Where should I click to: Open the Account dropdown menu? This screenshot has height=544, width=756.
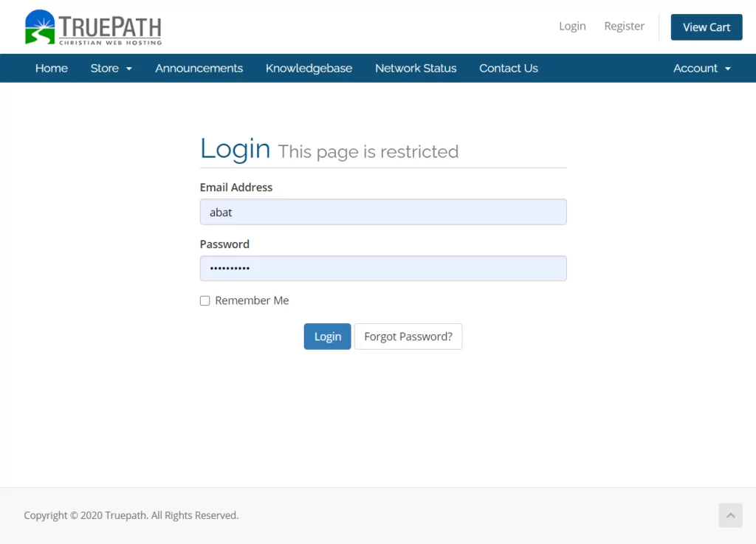click(701, 69)
